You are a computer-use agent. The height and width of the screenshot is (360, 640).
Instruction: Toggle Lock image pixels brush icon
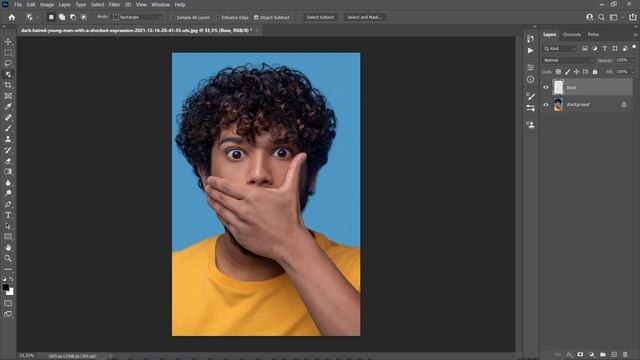coord(567,72)
